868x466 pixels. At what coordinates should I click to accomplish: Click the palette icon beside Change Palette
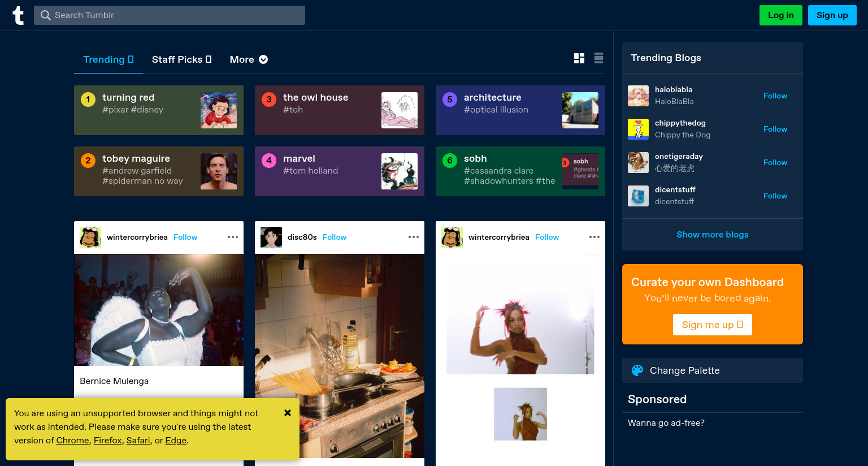click(x=637, y=370)
